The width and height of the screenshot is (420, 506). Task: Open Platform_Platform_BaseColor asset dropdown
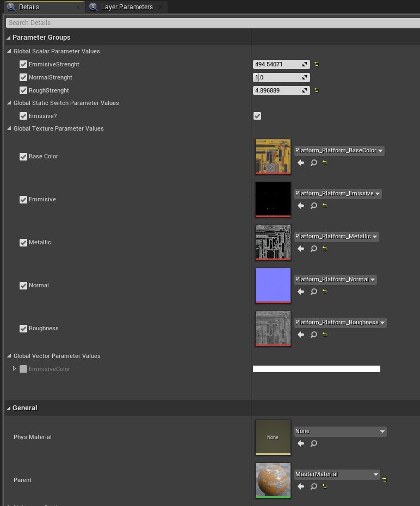click(x=339, y=150)
